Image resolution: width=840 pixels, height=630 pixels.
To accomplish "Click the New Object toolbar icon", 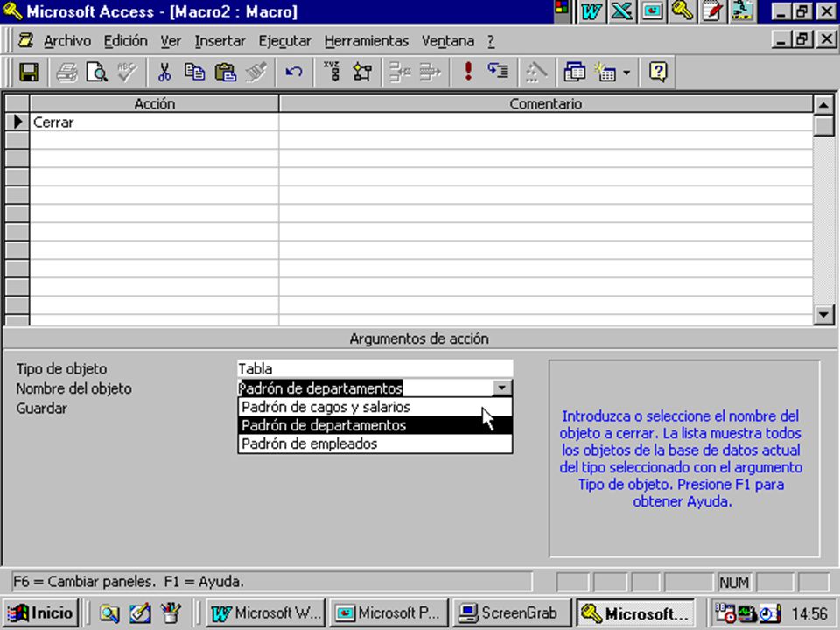I will coord(605,72).
